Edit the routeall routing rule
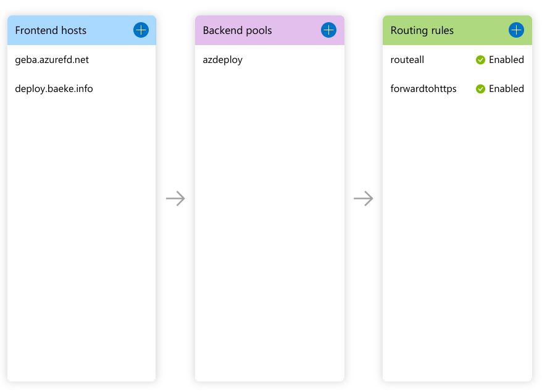Screen dimensions: 542x392 (x=407, y=60)
